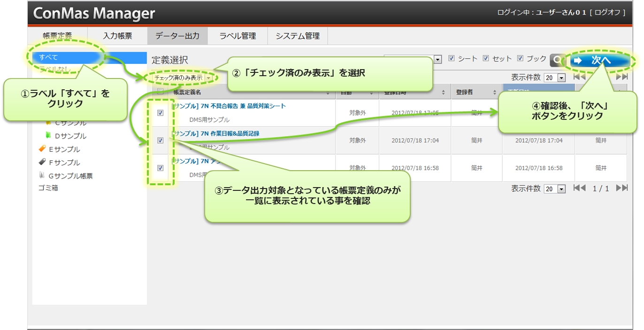The width and height of the screenshot is (644, 330).
Task: Click the orange tag icon beside Eサンプル
Action: 42,149
